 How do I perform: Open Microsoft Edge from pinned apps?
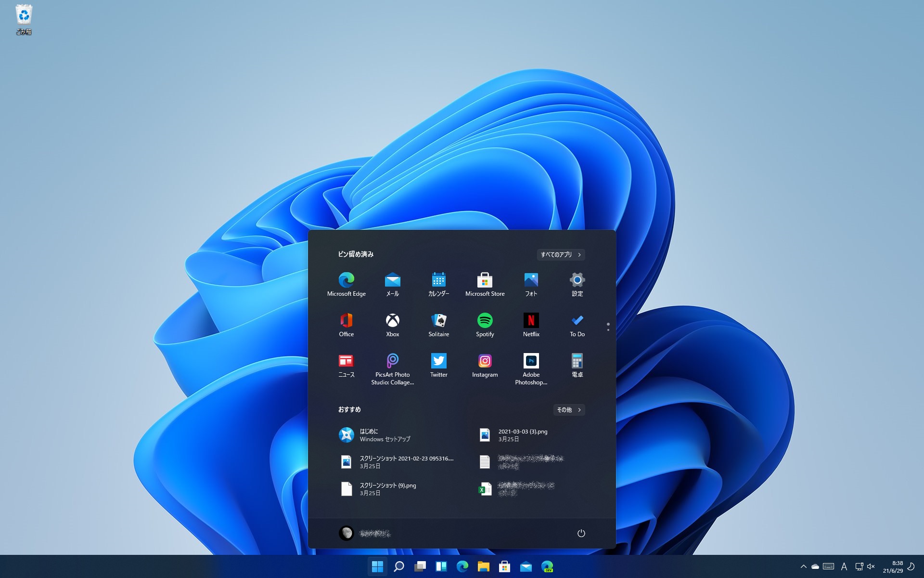346,284
